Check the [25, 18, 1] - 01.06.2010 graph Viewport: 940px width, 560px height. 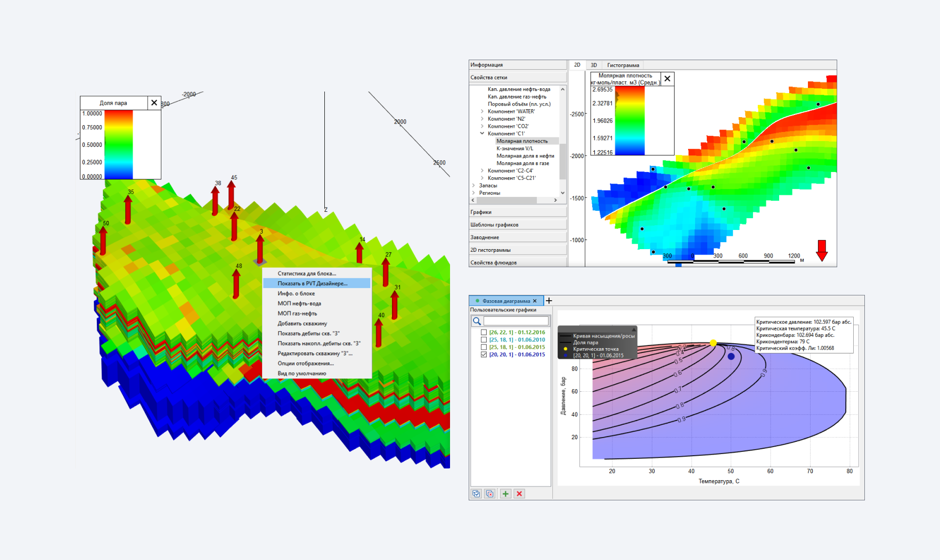(x=484, y=340)
